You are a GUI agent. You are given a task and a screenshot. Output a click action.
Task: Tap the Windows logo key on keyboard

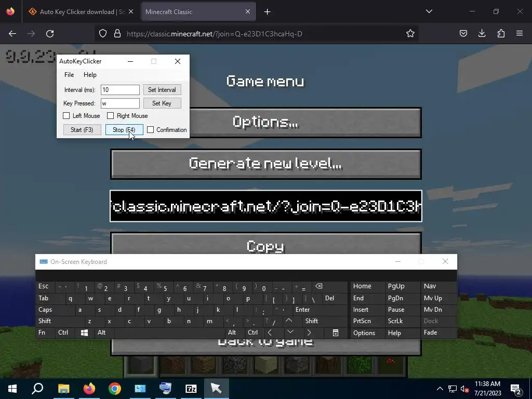[x=85, y=333]
